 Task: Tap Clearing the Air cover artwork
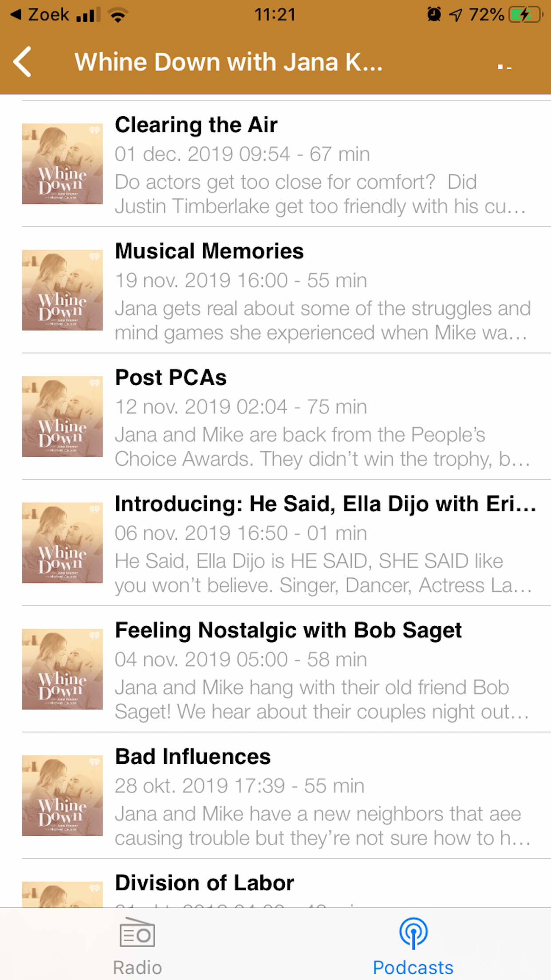click(x=63, y=164)
